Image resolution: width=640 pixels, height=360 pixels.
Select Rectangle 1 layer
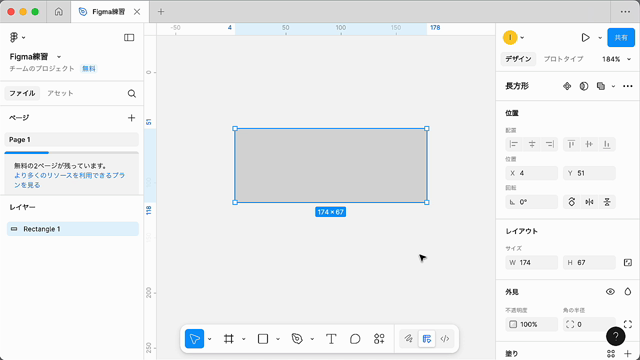(73, 229)
